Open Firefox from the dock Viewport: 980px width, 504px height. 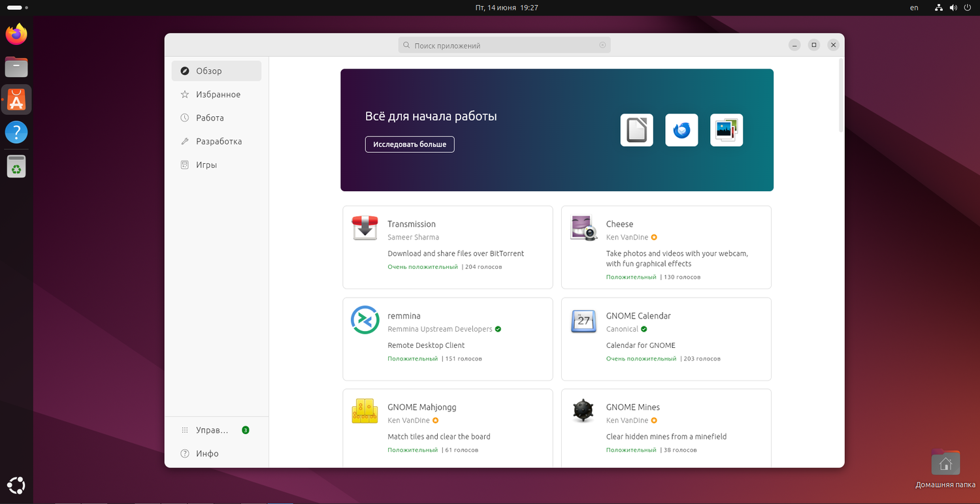tap(16, 34)
